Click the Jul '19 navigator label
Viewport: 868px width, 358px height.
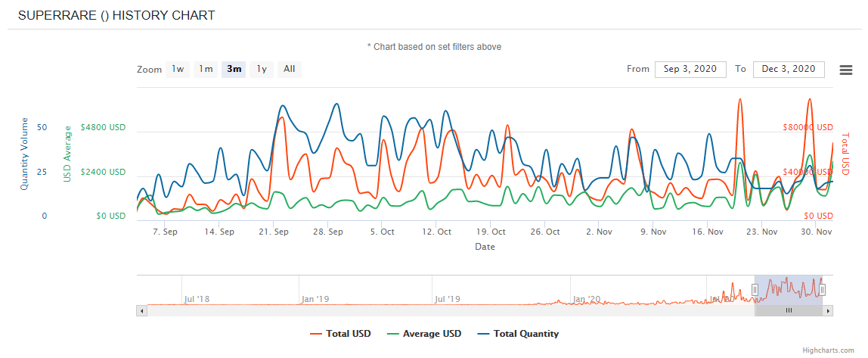coord(448,299)
